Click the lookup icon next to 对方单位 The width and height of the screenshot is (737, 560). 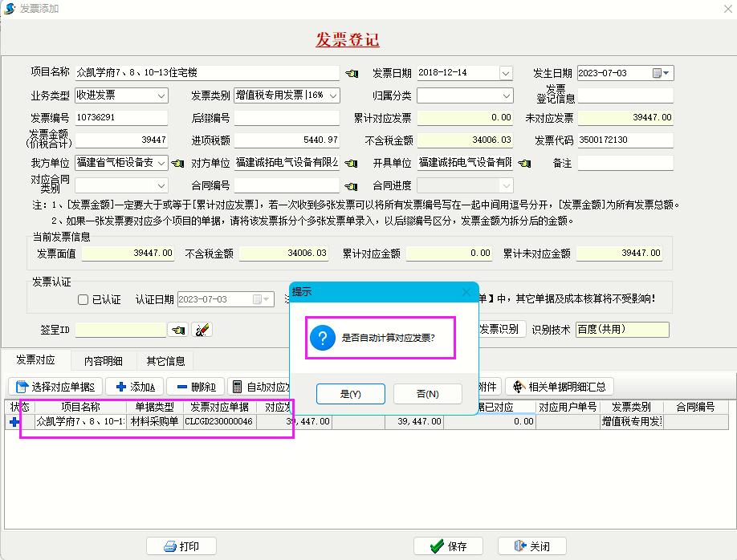pyautogui.click(x=352, y=164)
